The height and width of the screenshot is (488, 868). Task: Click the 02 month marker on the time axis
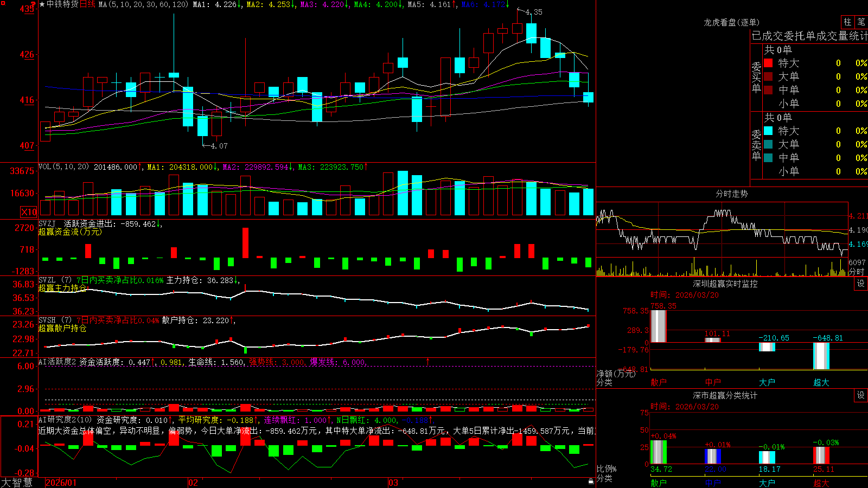[193, 483]
